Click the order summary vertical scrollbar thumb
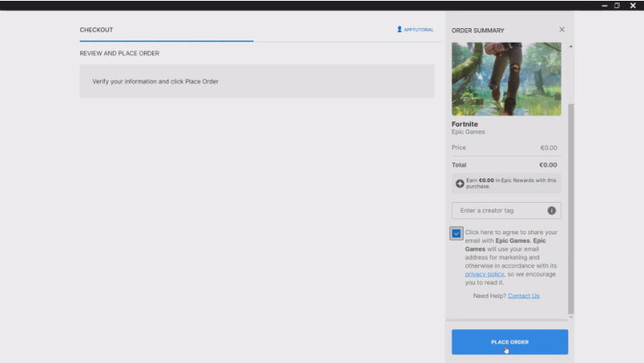Viewport: 644px width, 363px height. [571, 208]
